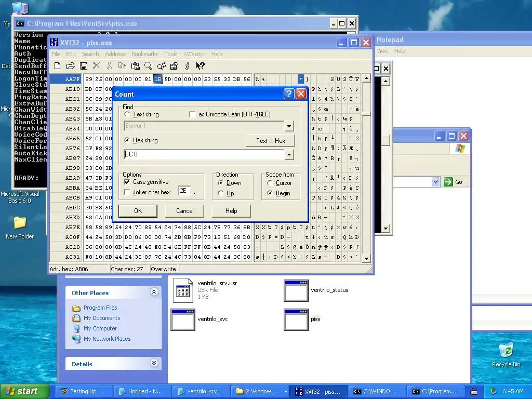Open the Bookmarks menu in XVI32
This screenshot has width=532, height=399.
click(x=145, y=54)
